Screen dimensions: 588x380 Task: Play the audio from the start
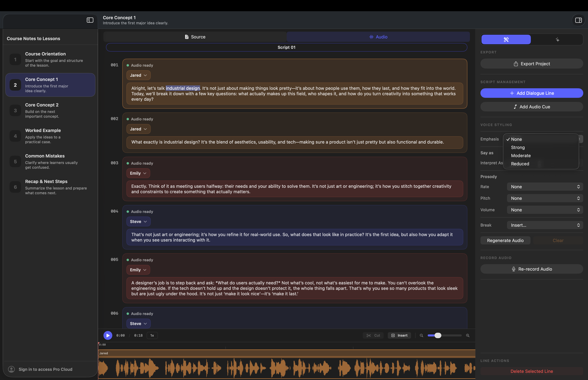108,335
